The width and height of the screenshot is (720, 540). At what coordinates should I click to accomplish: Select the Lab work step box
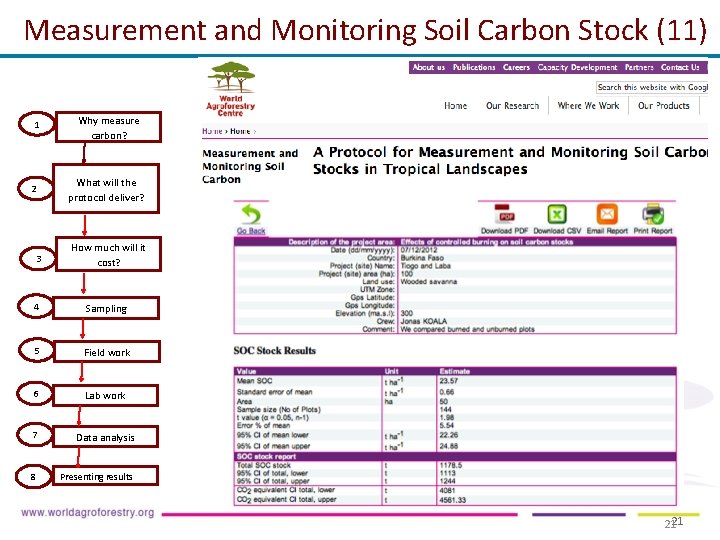coord(106,395)
